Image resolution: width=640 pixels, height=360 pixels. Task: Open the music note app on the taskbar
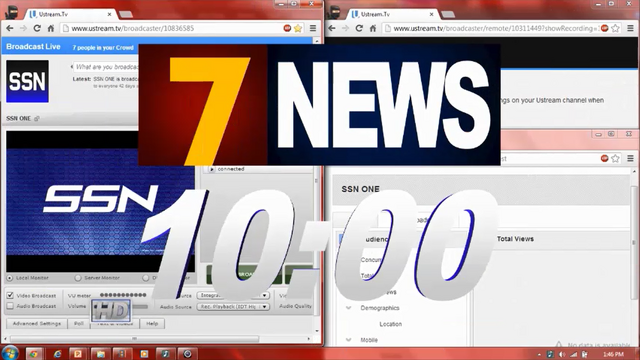click(x=165, y=354)
